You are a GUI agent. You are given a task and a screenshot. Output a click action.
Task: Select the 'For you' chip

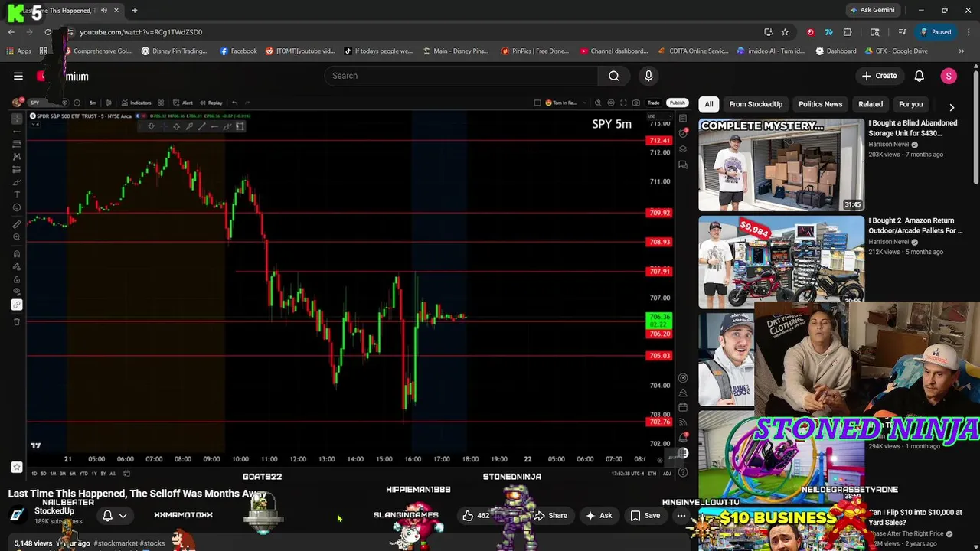click(910, 104)
